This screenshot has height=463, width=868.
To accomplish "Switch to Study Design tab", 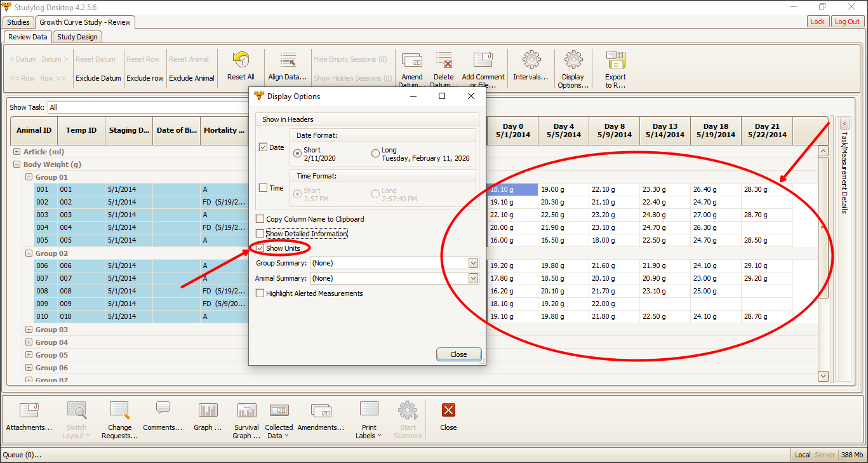I will click(x=77, y=37).
